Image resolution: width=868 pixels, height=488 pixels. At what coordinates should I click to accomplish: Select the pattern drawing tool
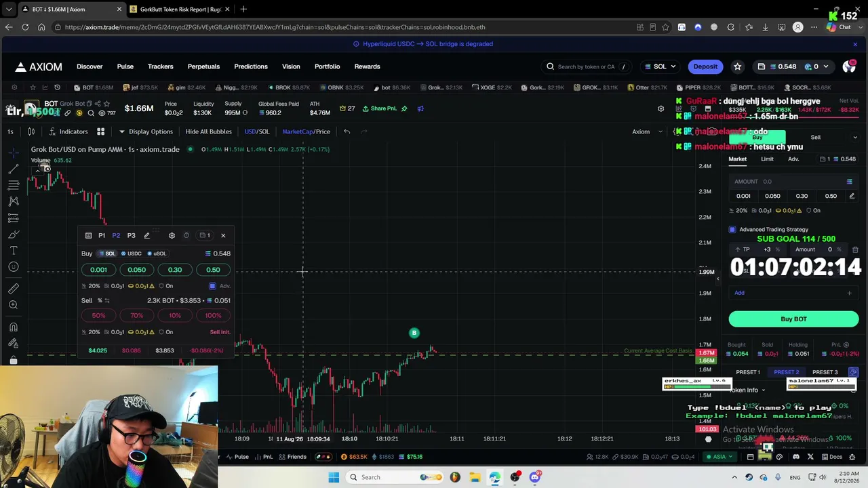(x=14, y=201)
